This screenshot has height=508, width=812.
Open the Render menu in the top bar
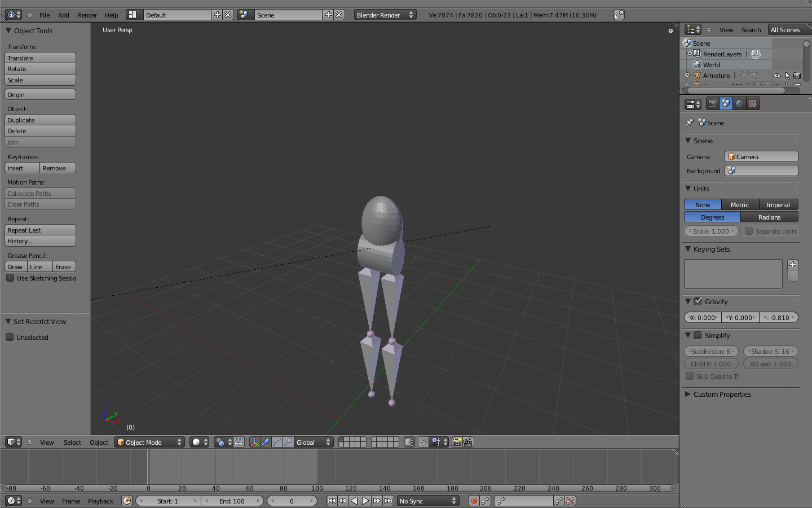point(87,15)
